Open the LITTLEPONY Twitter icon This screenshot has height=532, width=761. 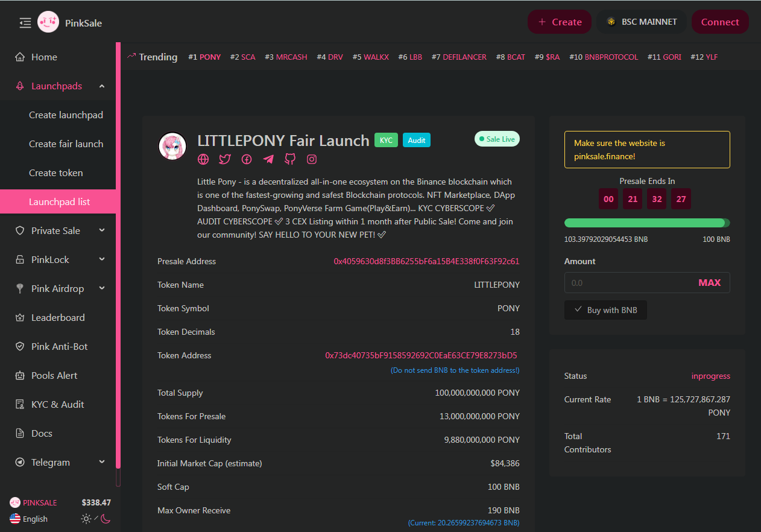click(x=225, y=159)
